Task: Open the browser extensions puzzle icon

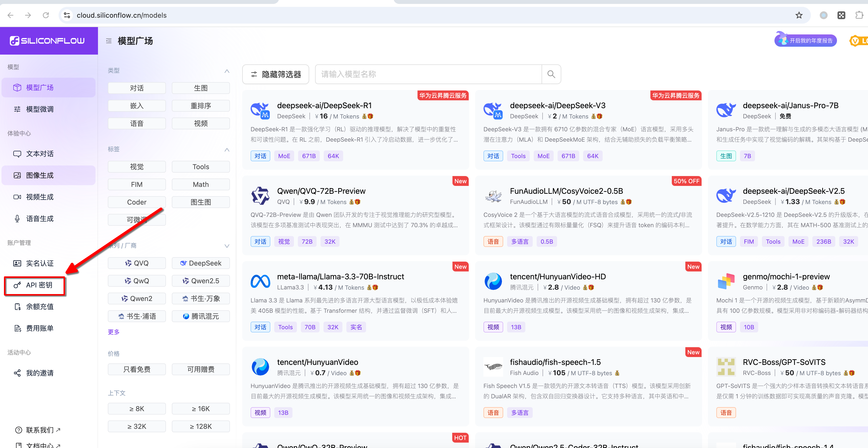Action: [x=859, y=15]
